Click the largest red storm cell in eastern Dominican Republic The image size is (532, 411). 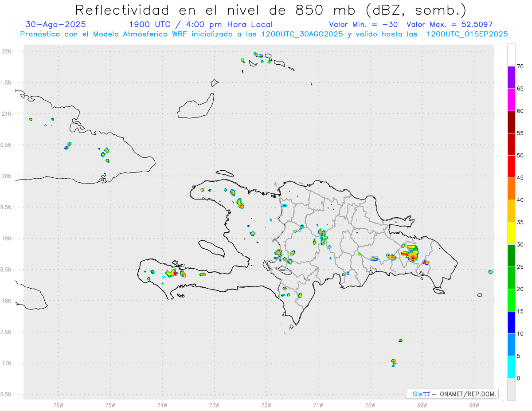coord(411,254)
